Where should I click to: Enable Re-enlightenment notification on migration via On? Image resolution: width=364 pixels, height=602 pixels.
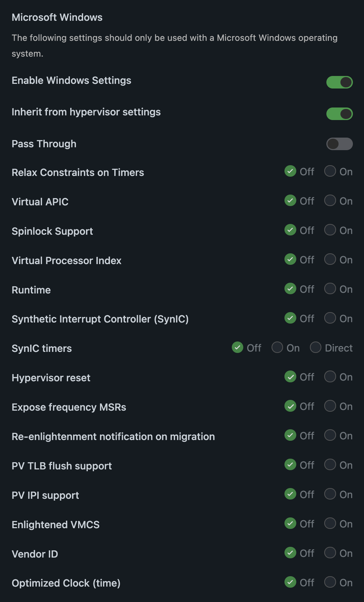(330, 435)
